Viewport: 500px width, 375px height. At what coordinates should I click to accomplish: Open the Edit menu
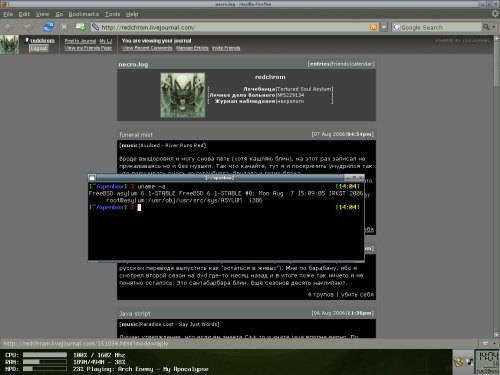pos(24,14)
